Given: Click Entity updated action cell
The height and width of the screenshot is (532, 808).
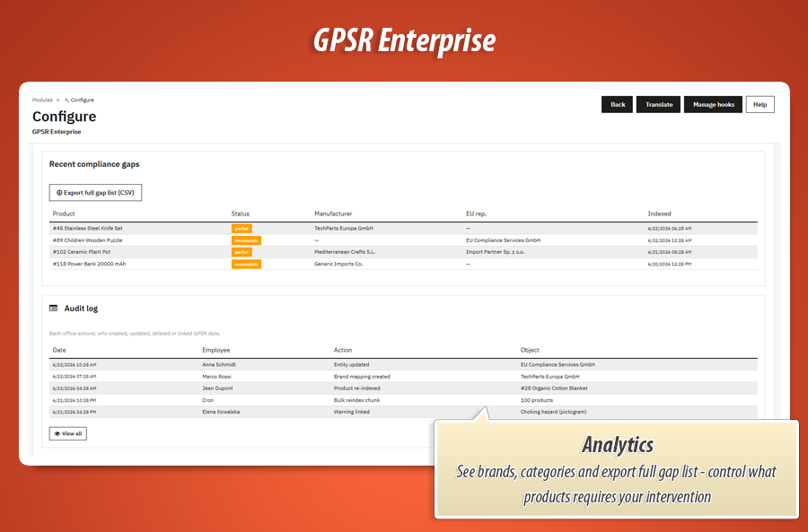Looking at the screenshot, I should click(x=351, y=364).
